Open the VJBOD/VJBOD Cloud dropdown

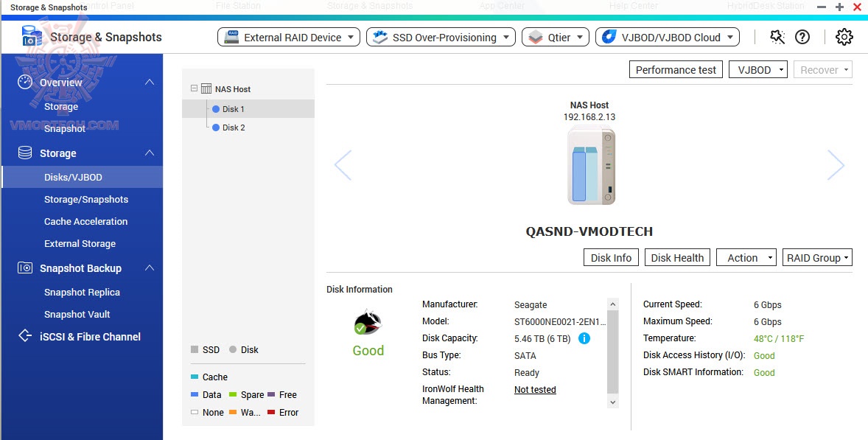point(668,37)
